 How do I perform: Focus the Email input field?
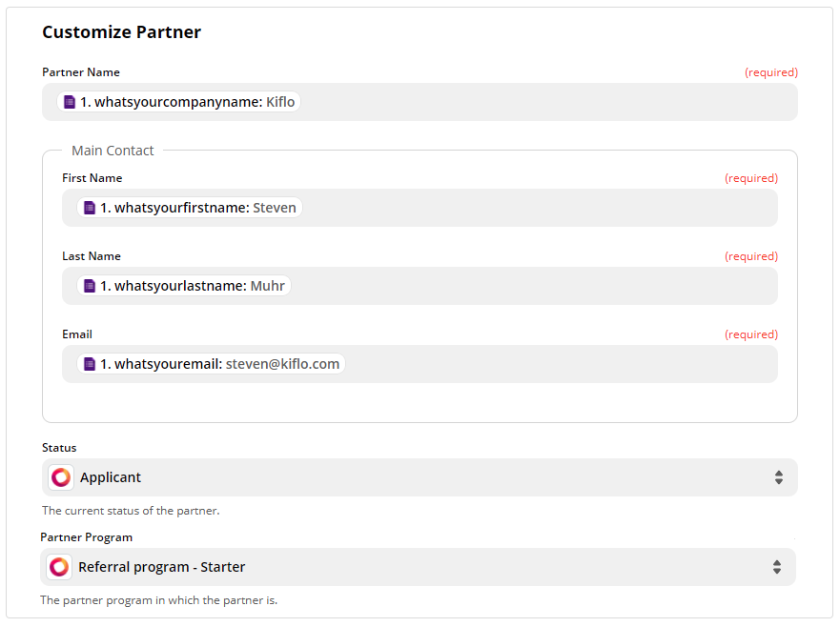pyautogui.click(x=420, y=364)
